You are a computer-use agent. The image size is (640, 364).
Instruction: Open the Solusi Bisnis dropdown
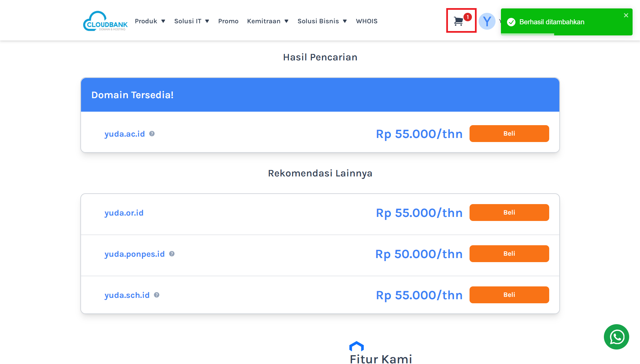pos(322,21)
